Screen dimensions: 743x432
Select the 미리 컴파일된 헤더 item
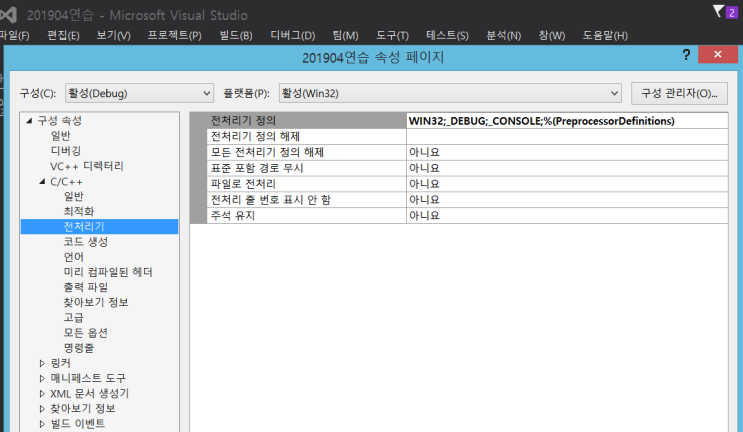[x=108, y=272]
